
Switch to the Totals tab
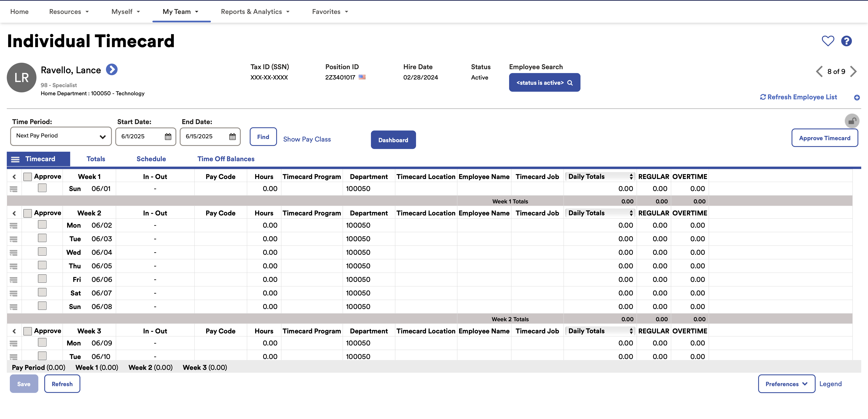pos(96,159)
